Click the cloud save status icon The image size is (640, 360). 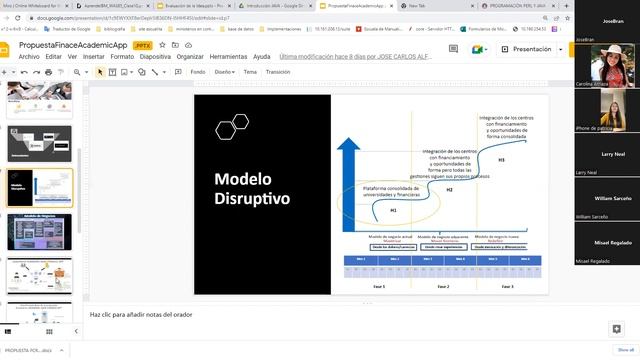(x=188, y=45)
